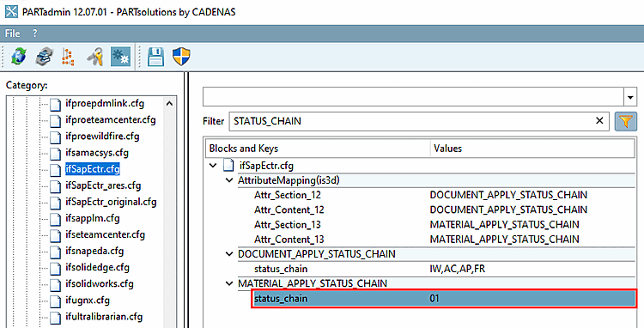Open the File menu
Screen dimensions: 644x328
[x=12, y=33]
